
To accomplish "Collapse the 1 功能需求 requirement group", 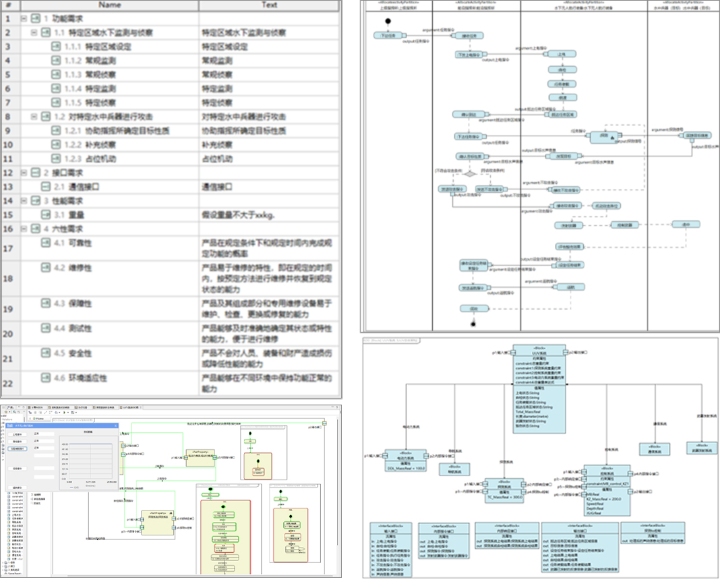I will (x=25, y=19).
